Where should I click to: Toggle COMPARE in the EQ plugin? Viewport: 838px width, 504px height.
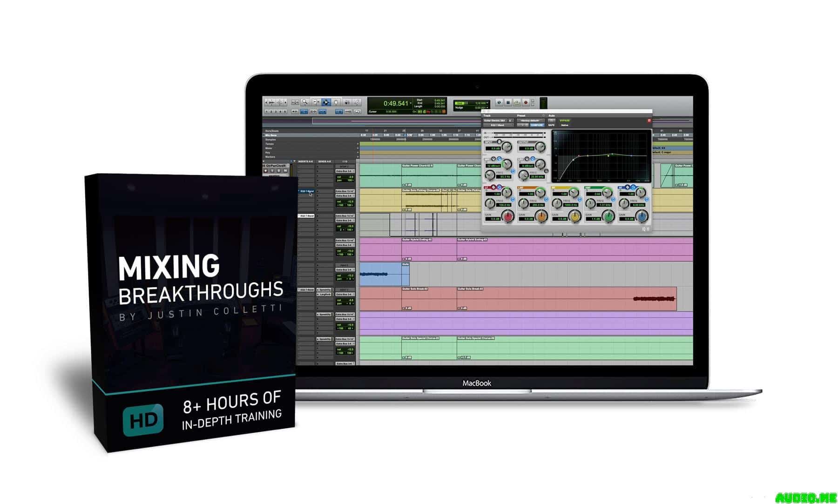[x=537, y=125]
